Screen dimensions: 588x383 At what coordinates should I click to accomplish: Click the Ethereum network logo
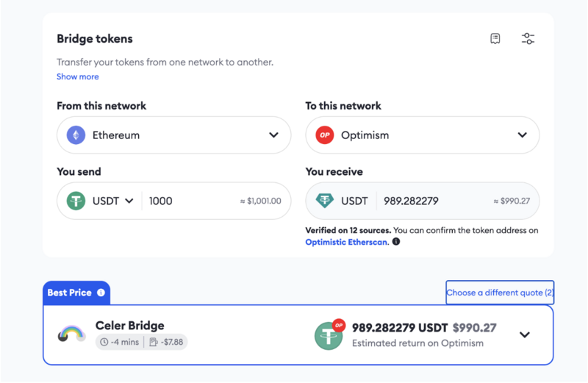(x=76, y=135)
